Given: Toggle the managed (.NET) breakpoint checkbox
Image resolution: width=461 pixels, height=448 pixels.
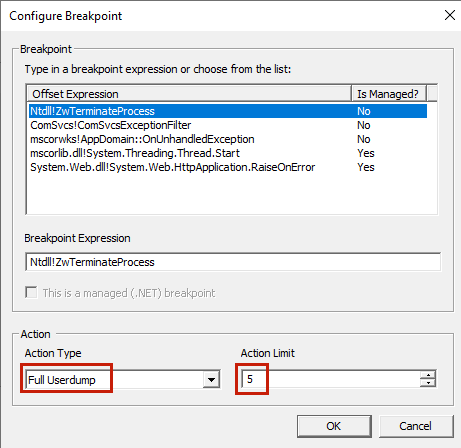Looking at the screenshot, I should 32,293.
